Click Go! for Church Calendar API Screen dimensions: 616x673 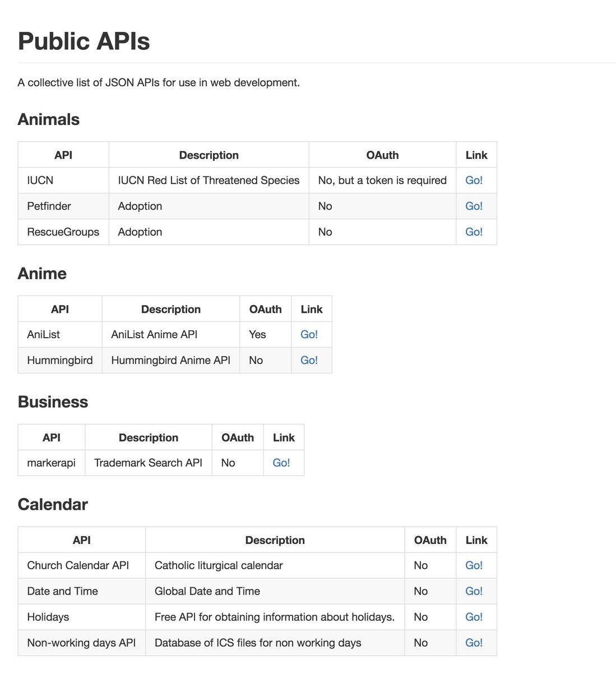tap(474, 566)
